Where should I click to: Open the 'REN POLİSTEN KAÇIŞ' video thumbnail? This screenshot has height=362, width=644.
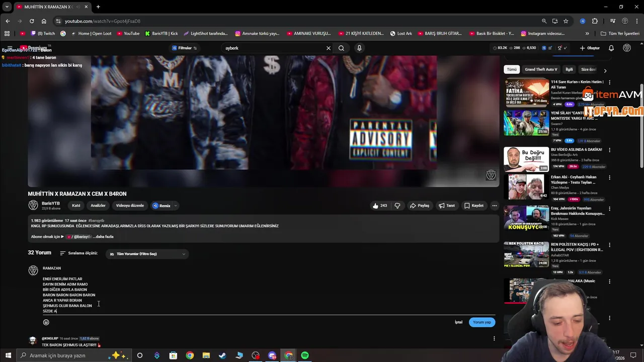pyautogui.click(x=526, y=254)
